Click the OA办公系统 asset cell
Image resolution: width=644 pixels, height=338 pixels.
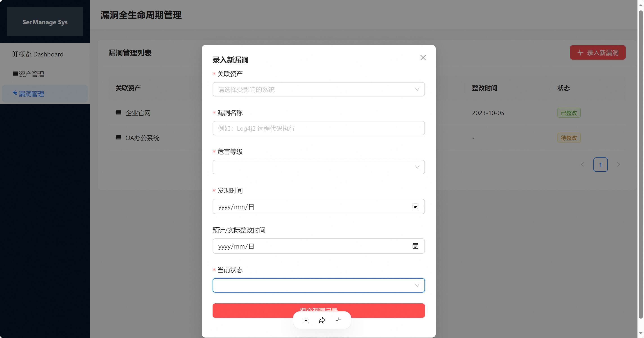click(x=142, y=138)
